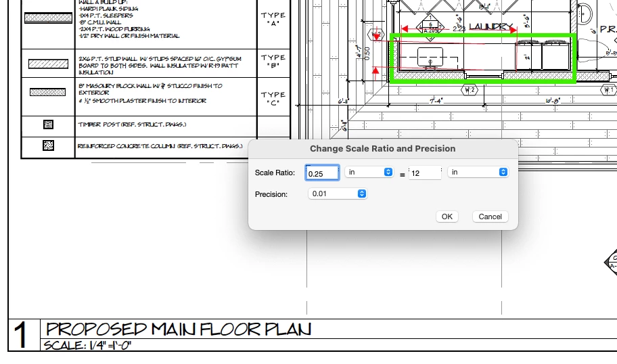617x364 pixels.
Task: Confirm the scale change with OK
Action: pos(447,217)
